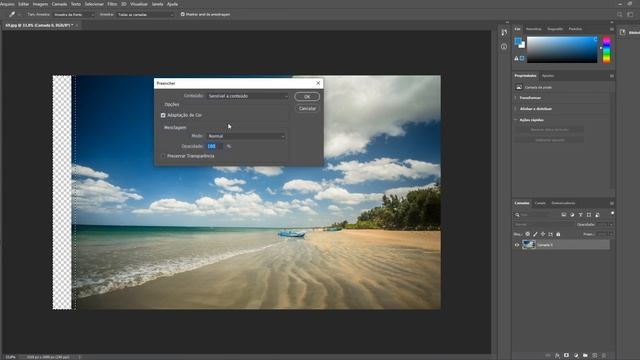Filter layers by adjustment layers icon
The width and height of the screenshot is (640, 360).
click(x=572, y=215)
